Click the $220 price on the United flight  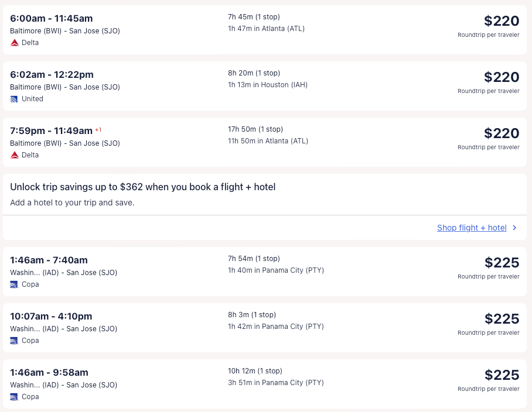coord(501,77)
